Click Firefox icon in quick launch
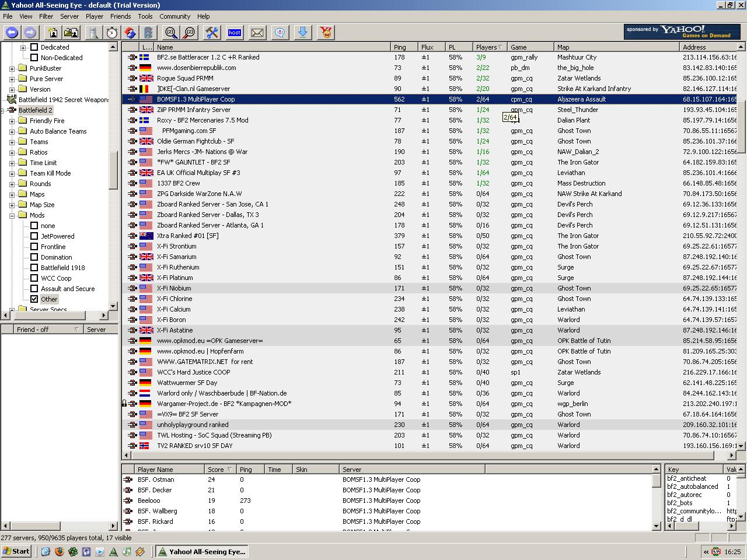Image resolution: width=747 pixels, height=560 pixels. coord(59,551)
